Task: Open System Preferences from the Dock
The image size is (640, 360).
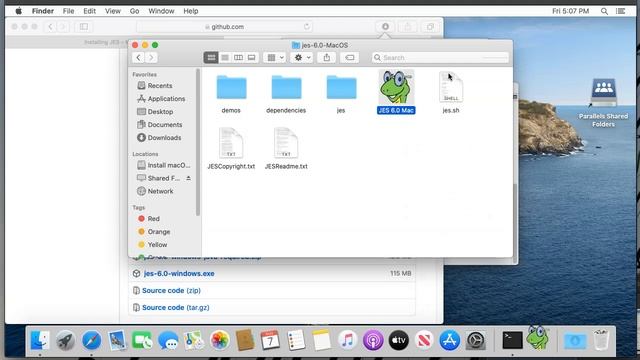Action: click(x=476, y=340)
